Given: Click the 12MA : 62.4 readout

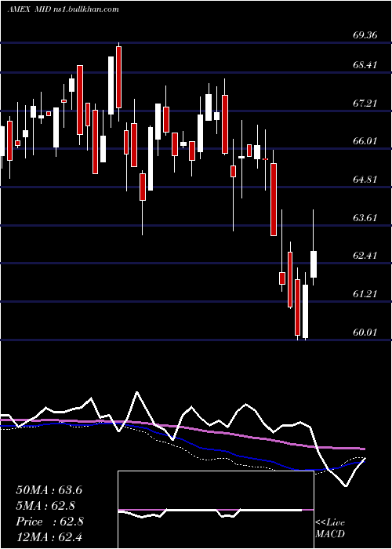Looking at the screenshot, I should [x=49, y=537].
